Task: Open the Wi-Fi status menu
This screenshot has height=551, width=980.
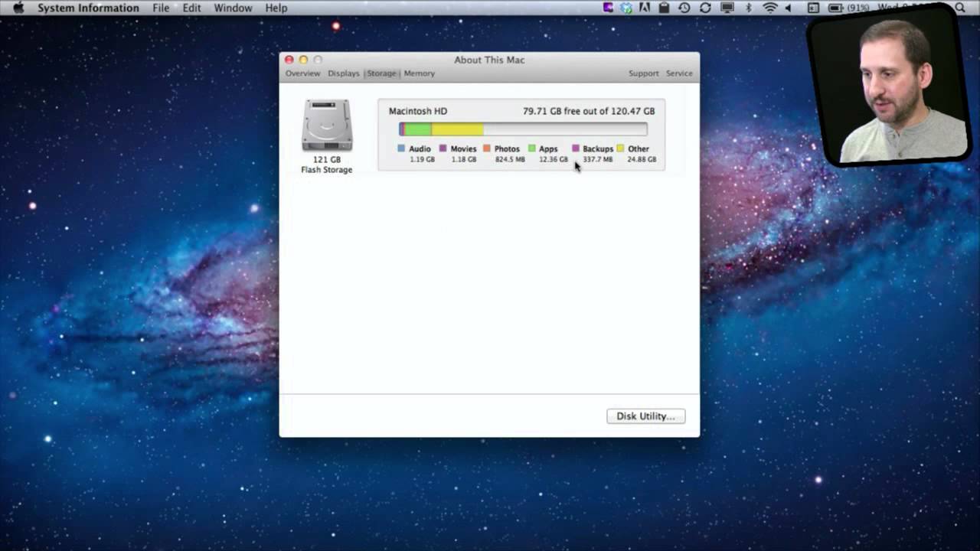Action: (x=770, y=8)
